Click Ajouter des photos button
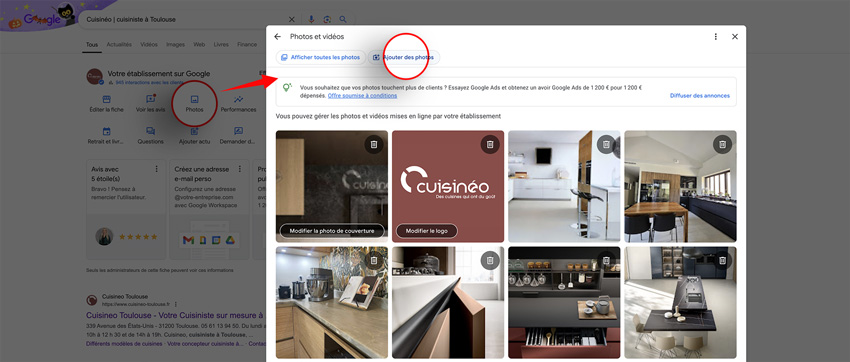The height and width of the screenshot is (362, 850). click(x=403, y=57)
